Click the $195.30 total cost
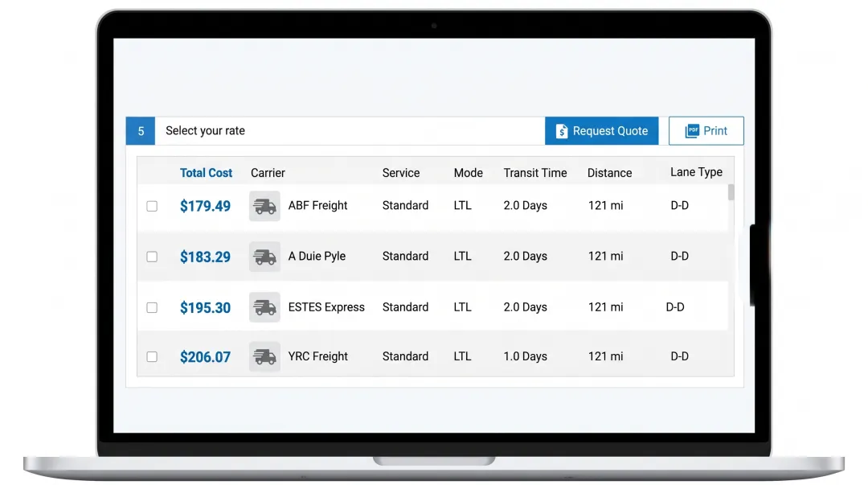The image size is (868, 485). point(205,307)
